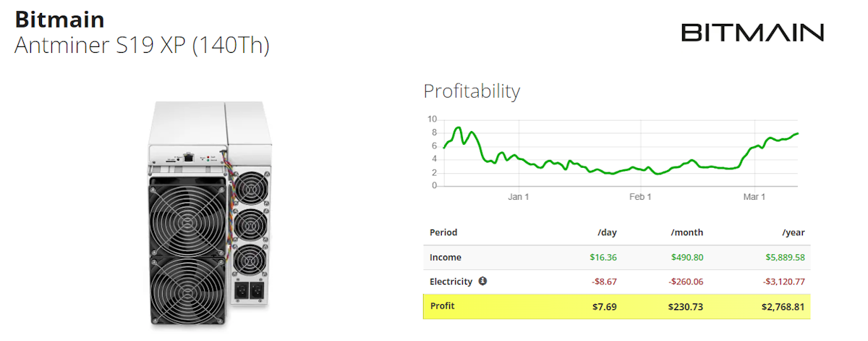The image size is (868, 341).
Task: Click the Mar 1 chart axis label
Action: pos(754,197)
